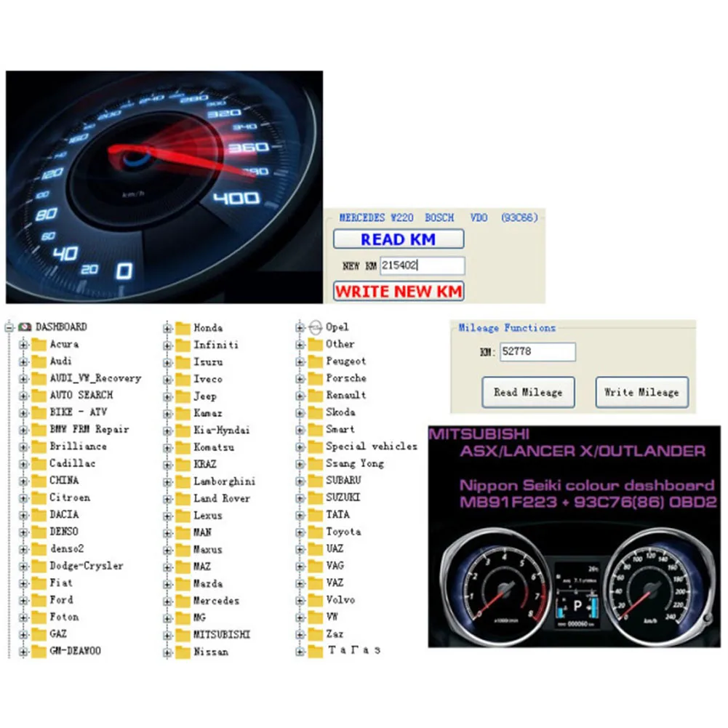This screenshot has width=728, height=728.
Task: Click the Opel logo icon
Action: [x=315, y=327]
